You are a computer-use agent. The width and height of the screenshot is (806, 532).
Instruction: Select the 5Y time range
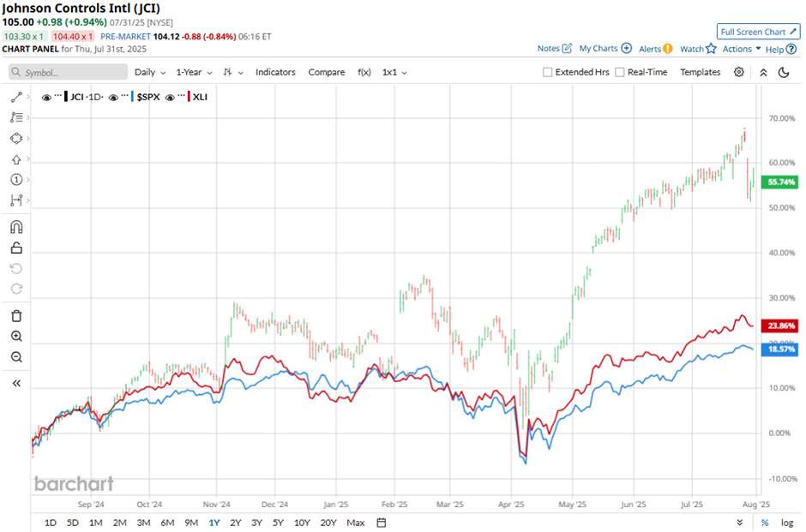pyautogui.click(x=278, y=523)
